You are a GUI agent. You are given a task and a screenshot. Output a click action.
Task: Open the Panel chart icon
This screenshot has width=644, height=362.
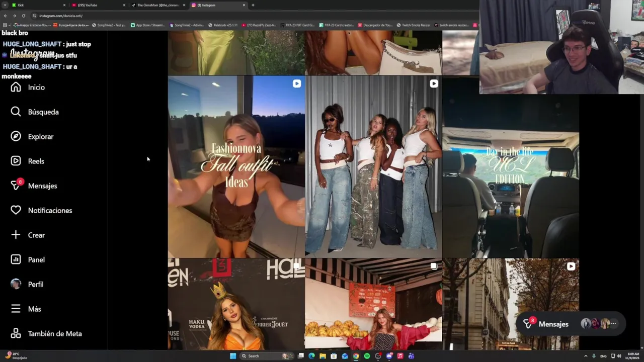click(x=16, y=260)
